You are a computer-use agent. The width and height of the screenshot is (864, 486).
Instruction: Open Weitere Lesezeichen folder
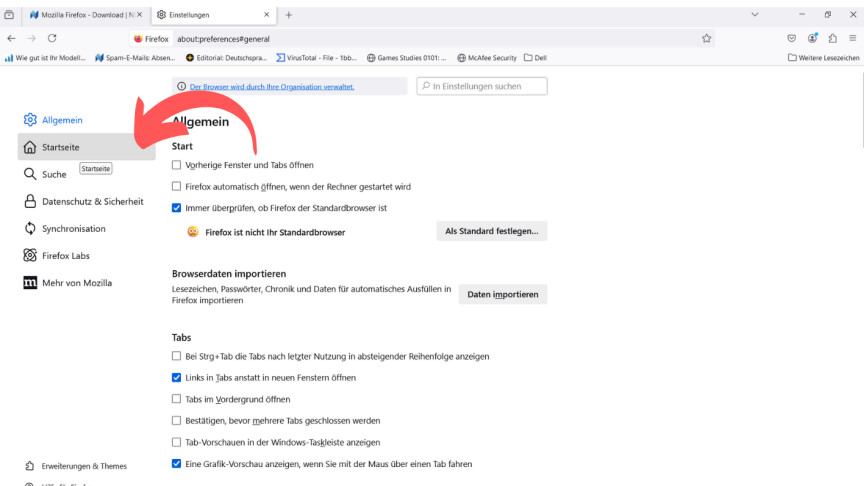[823, 58]
